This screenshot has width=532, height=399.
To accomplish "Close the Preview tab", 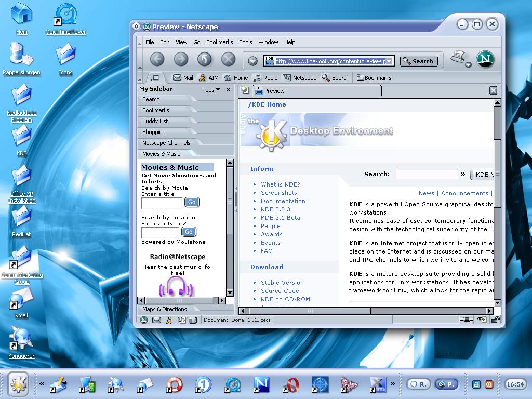I will click(494, 90).
